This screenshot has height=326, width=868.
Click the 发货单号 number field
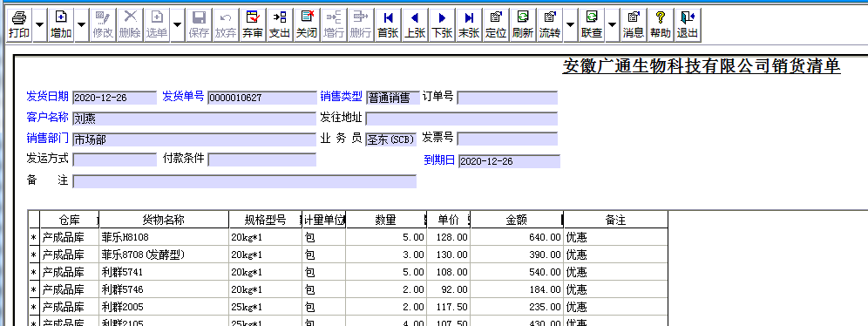[261, 98]
